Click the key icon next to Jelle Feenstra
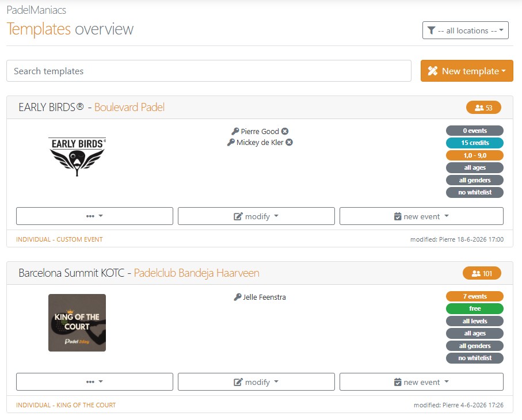Screen dimensions: 522x420 click(237, 297)
